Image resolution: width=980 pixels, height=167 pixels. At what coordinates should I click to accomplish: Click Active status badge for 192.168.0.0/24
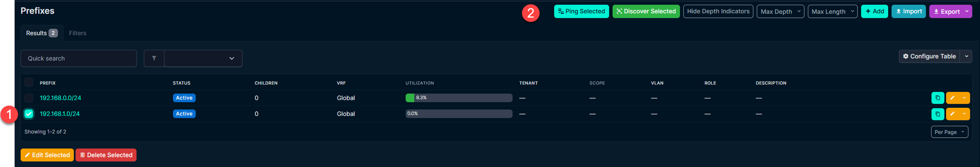(184, 98)
